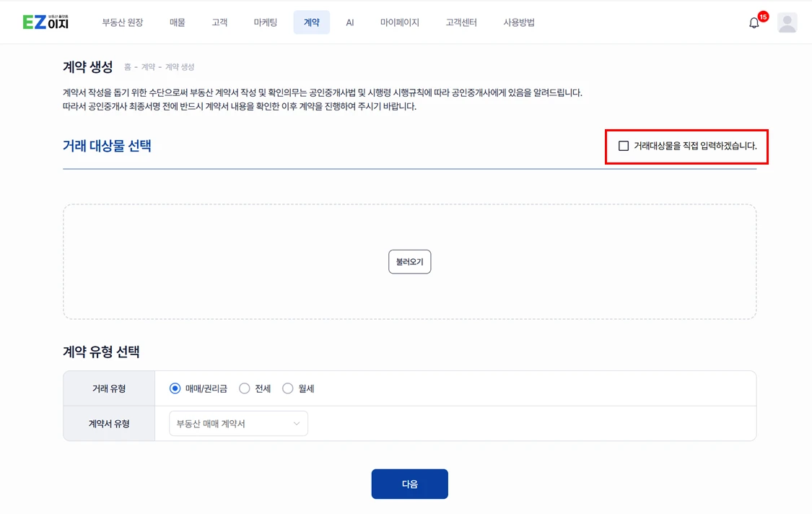The height and width of the screenshot is (514, 812).
Task: Click the EZ이지 logo
Action: pyautogui.click(x=45, y=22)
